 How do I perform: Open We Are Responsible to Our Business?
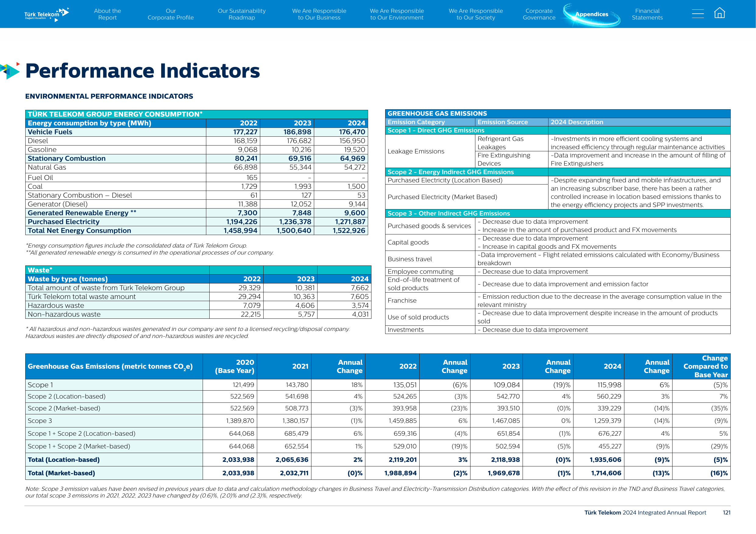tap(319, 14)
